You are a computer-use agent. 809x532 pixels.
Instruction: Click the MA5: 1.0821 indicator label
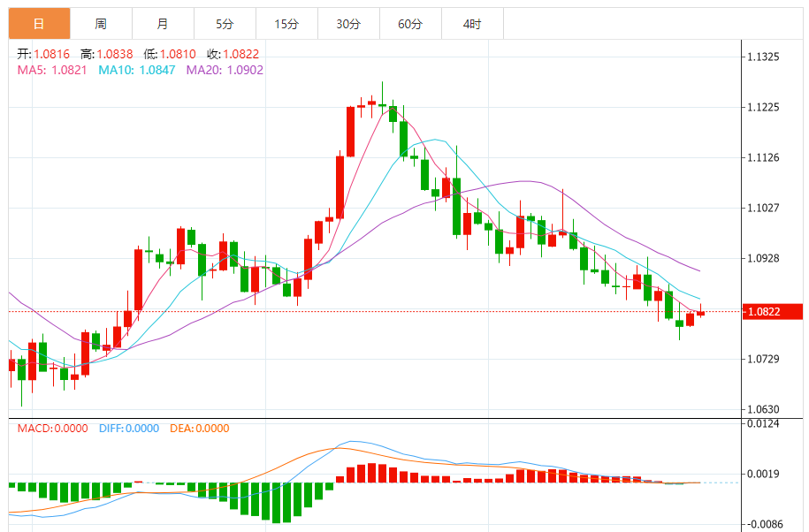tap(52, 70)
